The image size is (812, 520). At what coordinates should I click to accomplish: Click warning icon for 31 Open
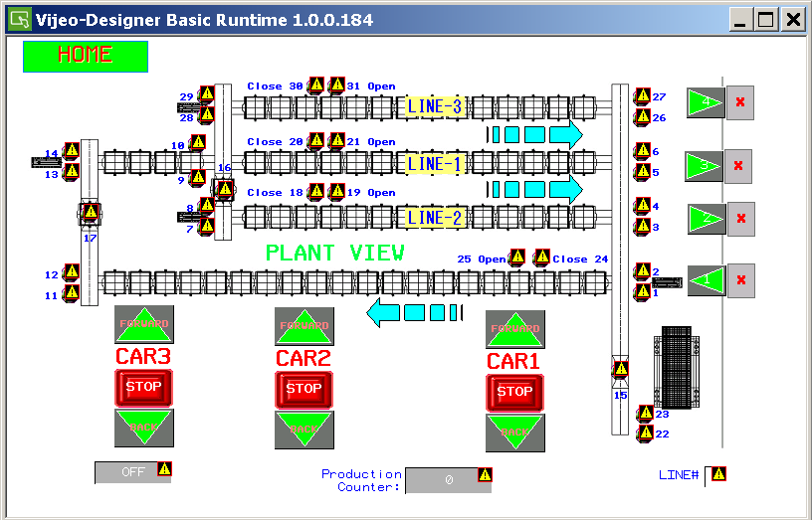337,85
